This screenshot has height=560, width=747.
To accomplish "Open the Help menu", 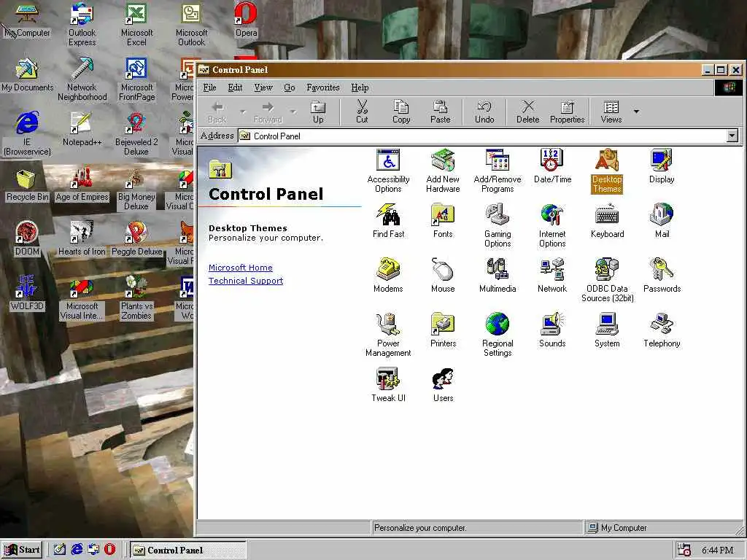I will (x=360, y=87).
